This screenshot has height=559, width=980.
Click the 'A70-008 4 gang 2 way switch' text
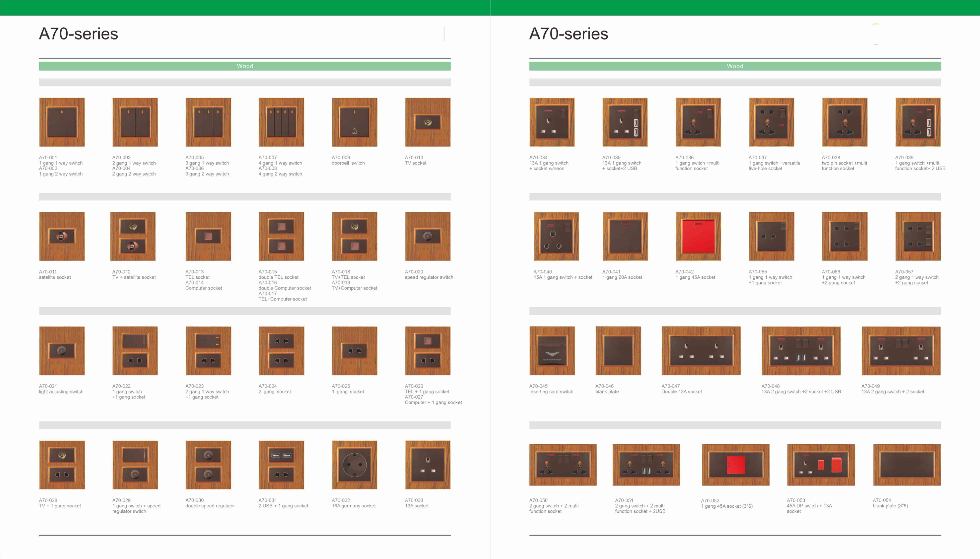280,171
